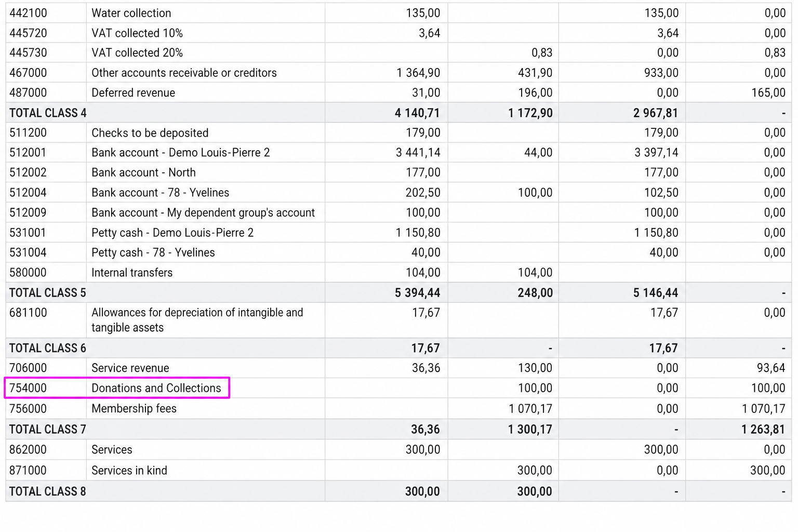Select "Petty cash - Demo Louis-Pierre 2"

point(172,233)
